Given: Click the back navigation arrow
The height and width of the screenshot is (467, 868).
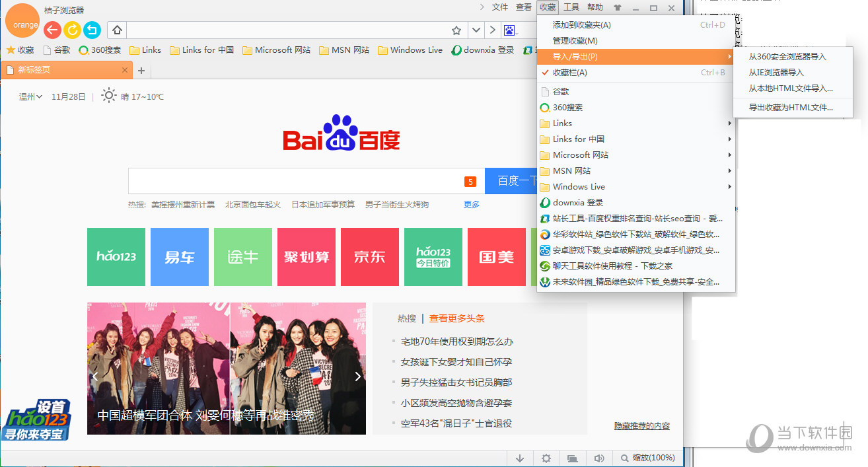Looking at the screenshot, I should tap(52, 30).
